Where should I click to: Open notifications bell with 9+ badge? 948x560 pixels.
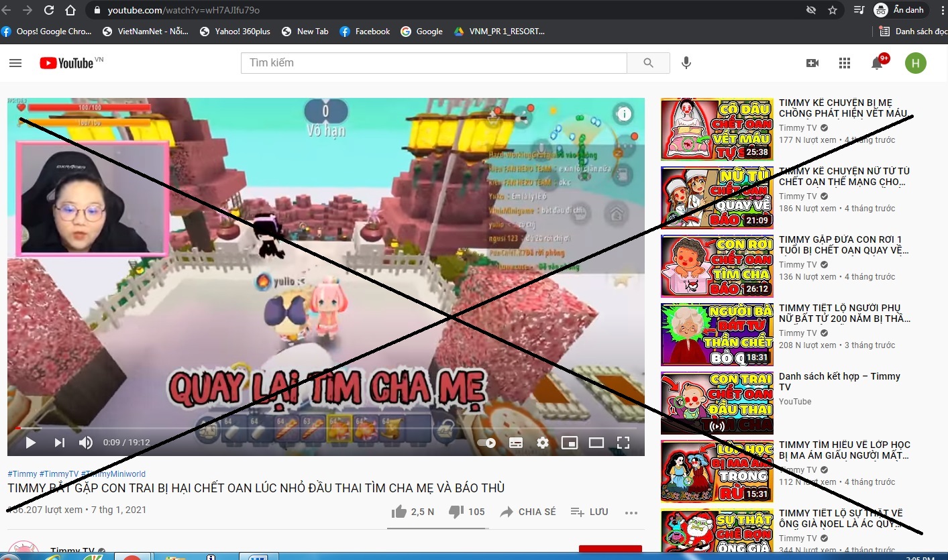tap(877, 63)
